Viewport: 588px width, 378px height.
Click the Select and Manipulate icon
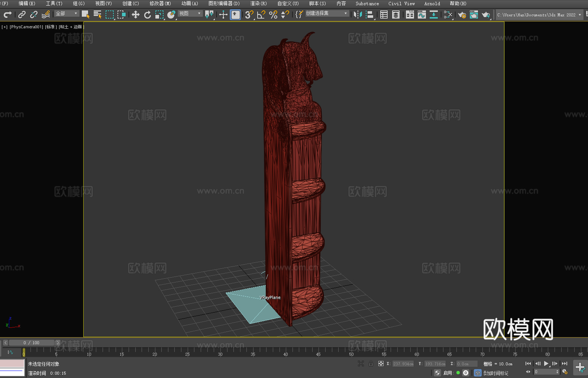(x=223, y=14)
